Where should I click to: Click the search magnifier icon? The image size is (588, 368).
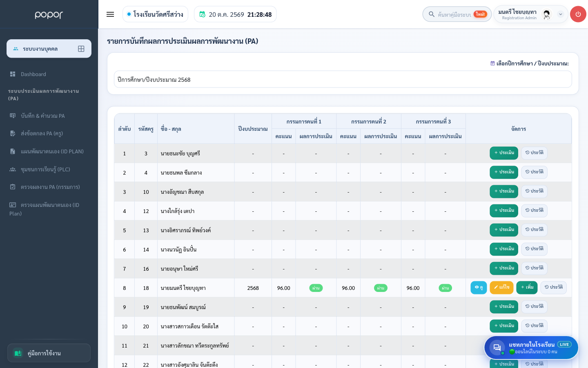[431, 14]
